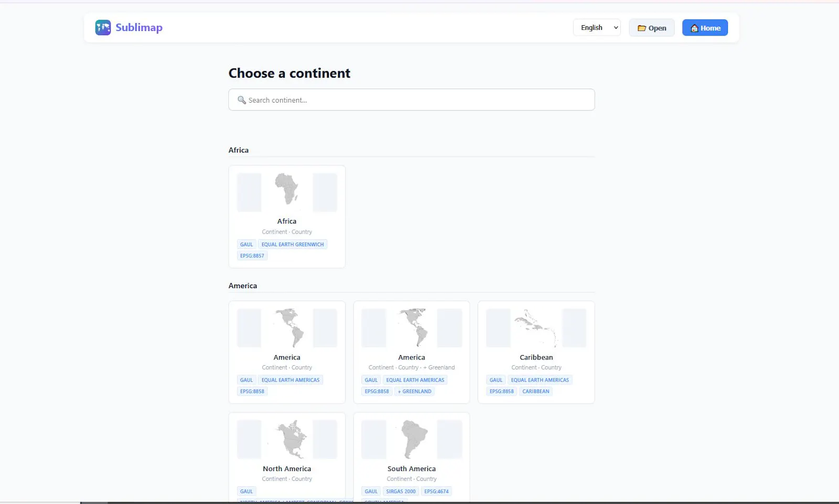This screenshot has width=839, height=504.
Task: Click the GAUL tag on Africa card
Action: 246,244
